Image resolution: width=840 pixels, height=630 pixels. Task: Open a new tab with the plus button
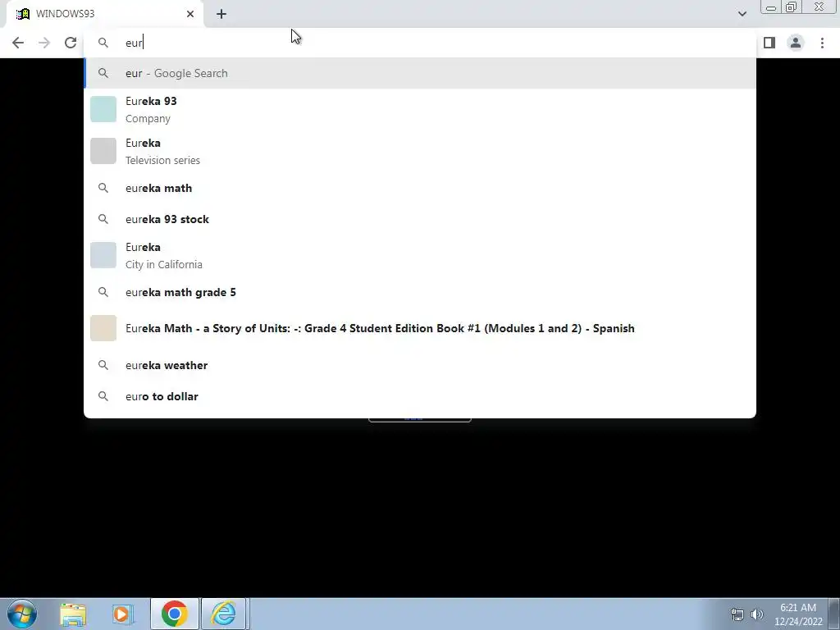click(221, 14)
